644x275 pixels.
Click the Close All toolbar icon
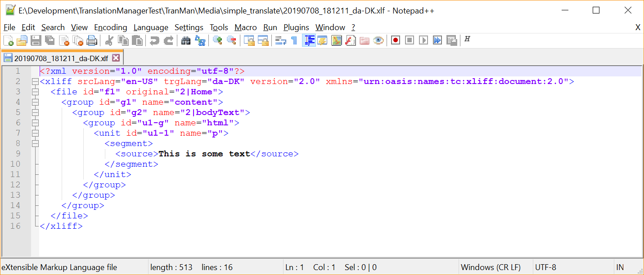(78, 40)
